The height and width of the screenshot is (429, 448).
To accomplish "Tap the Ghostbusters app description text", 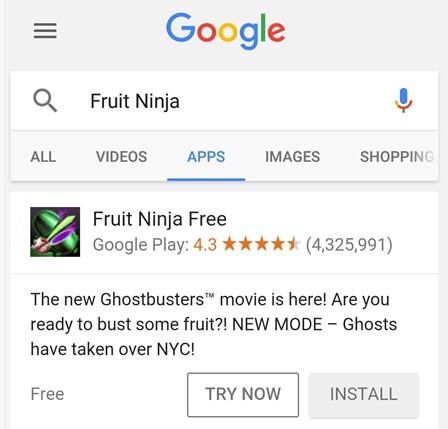I will 214,324.
